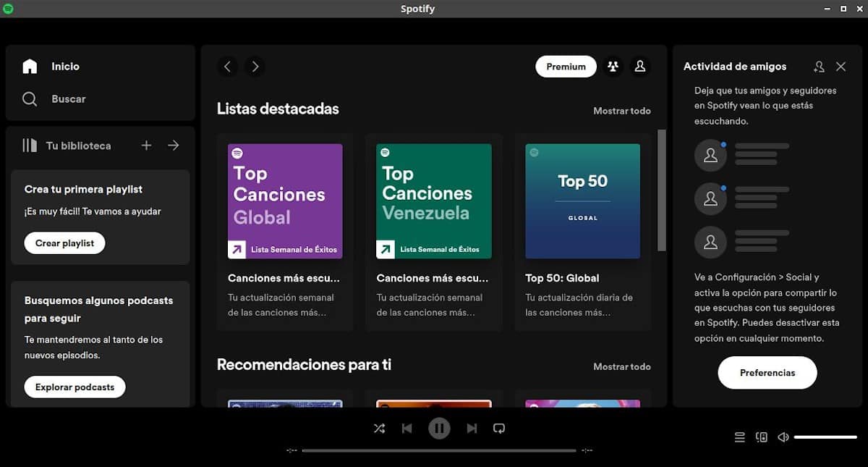
Task: Maximize the Spotify window
Action: (843, 9)
